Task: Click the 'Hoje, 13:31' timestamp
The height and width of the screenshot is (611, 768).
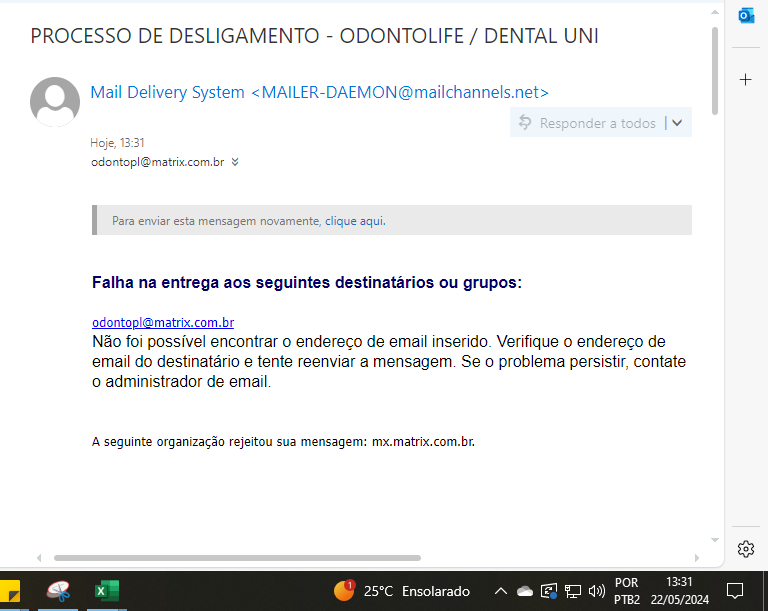Action: (x=117, y=143)
